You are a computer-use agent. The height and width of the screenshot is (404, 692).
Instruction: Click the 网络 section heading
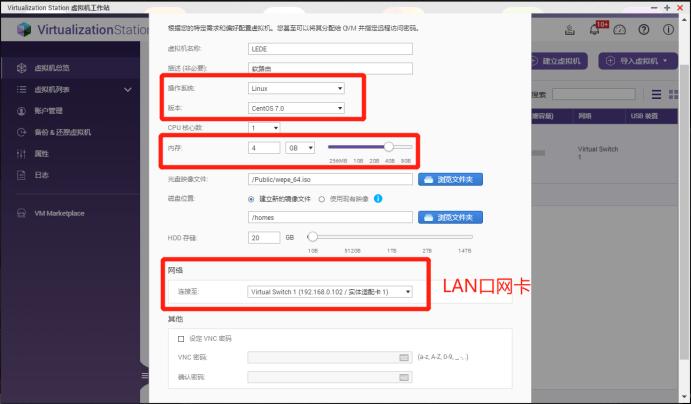[x=175, y=270]
